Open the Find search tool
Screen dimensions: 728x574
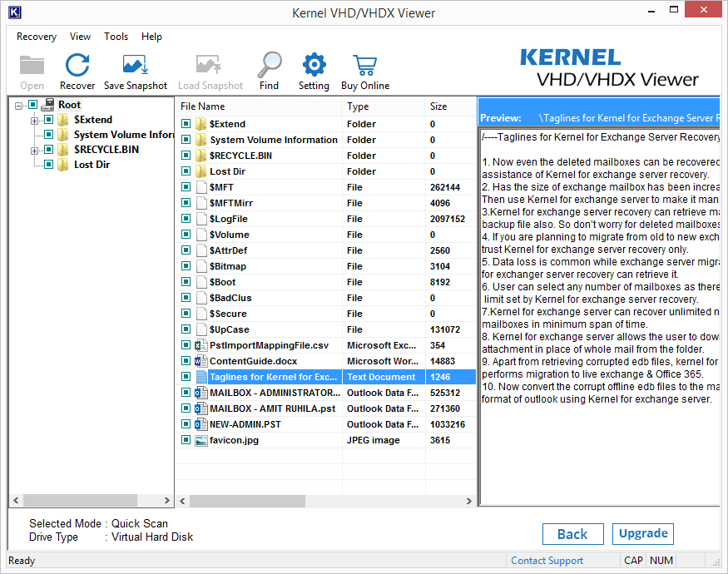pyautogui.click(x=269, y=67)
